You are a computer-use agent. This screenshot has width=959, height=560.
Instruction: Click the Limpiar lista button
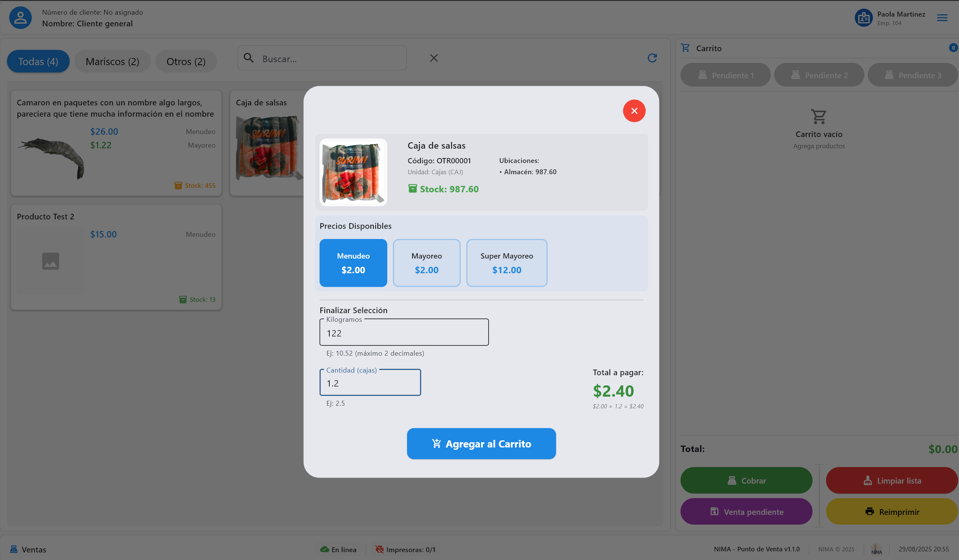[891, 481]
